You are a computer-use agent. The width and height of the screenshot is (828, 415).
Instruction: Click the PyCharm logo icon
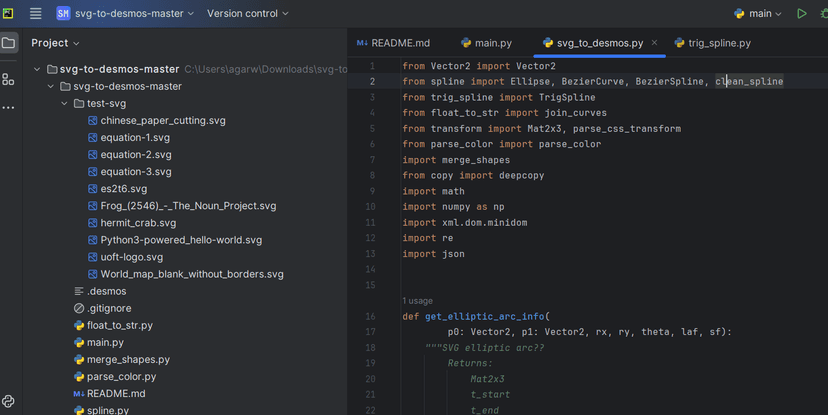point(9,14)
